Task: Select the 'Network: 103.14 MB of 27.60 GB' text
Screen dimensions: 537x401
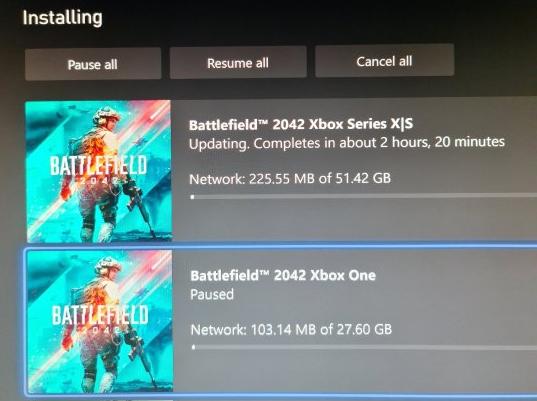Action: tap(291, 329)
